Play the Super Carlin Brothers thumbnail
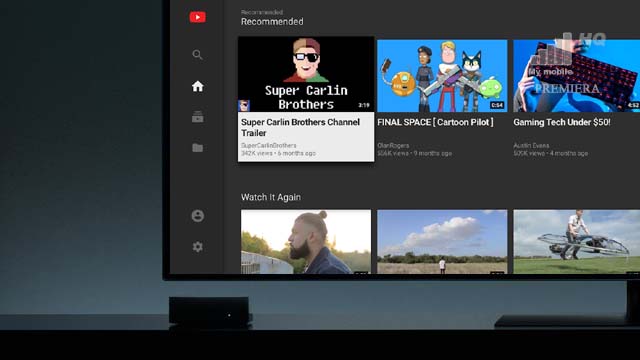Image resolution: width=640 pixels, height=360 pixels. (x=306, y=74)
